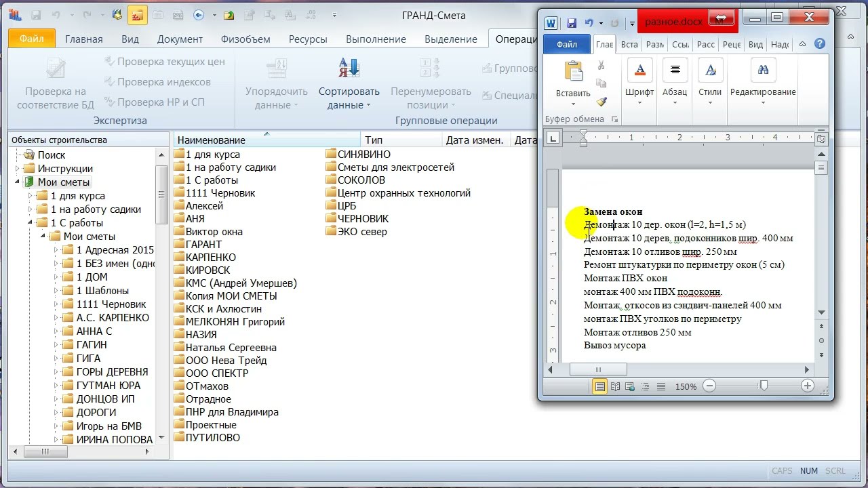Image resolution: width=868 pixels, height=488 pixels.
Task: Click the Word undo icon
Action: (589, 23)
